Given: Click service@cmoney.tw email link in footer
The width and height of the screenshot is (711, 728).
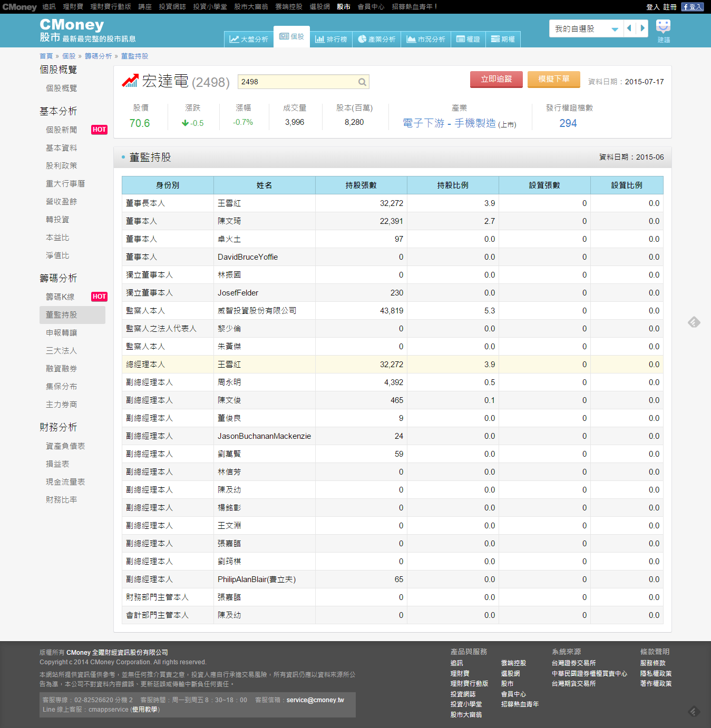Looking at the screenshot, I should (315, 700).
